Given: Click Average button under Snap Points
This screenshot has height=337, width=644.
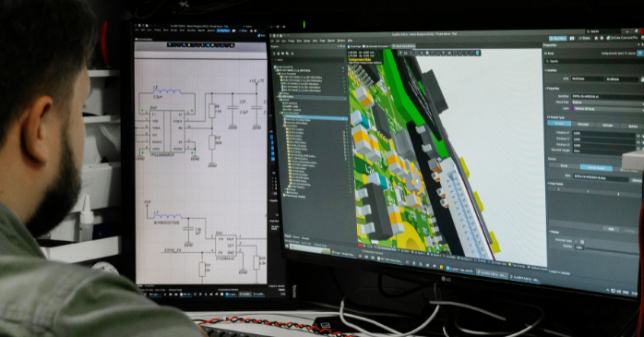Looking at the screenshot, I should (x=629, y=231).
